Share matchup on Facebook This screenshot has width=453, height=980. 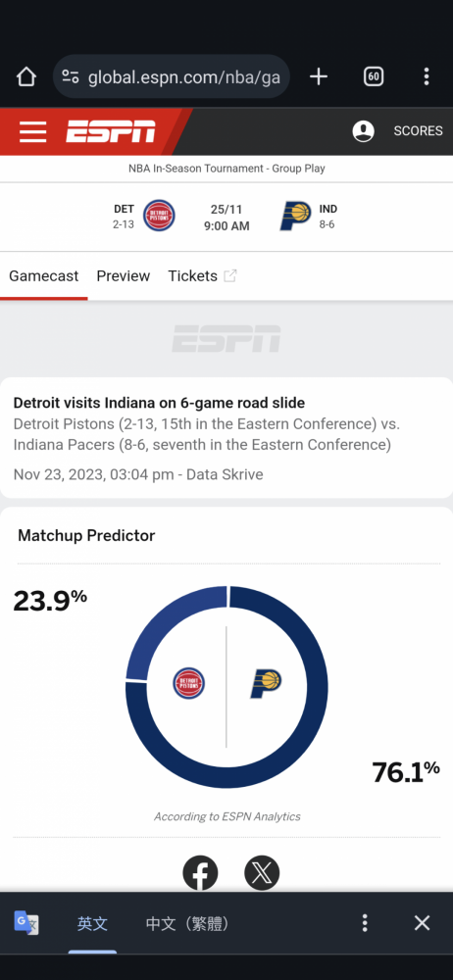coord(200,873)
